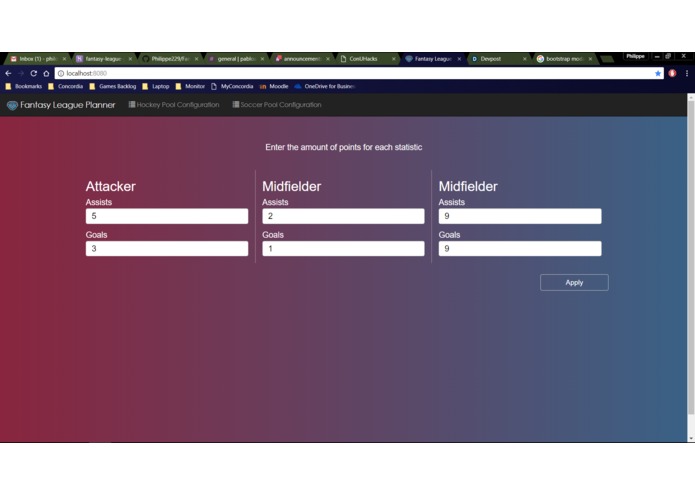The width and height of the screenshot is (695, 494).
Task: Click the middle Midfielder Assists field showing 2
Action: [343, 216]
